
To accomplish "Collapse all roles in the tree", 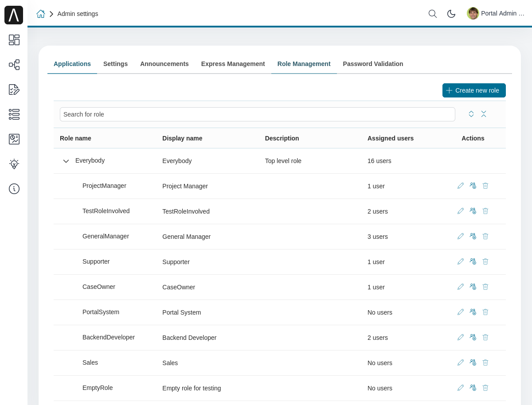I will (x=484, y=114).
